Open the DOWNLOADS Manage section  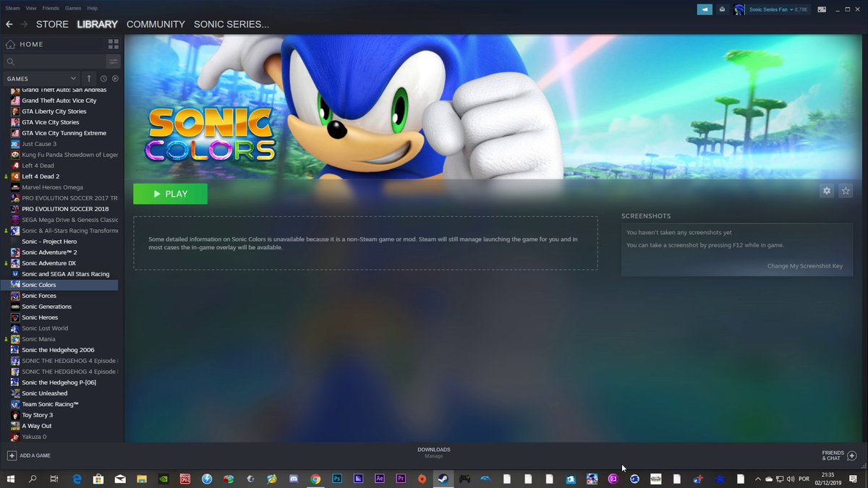pyautogui.click(x=433, y=453)
